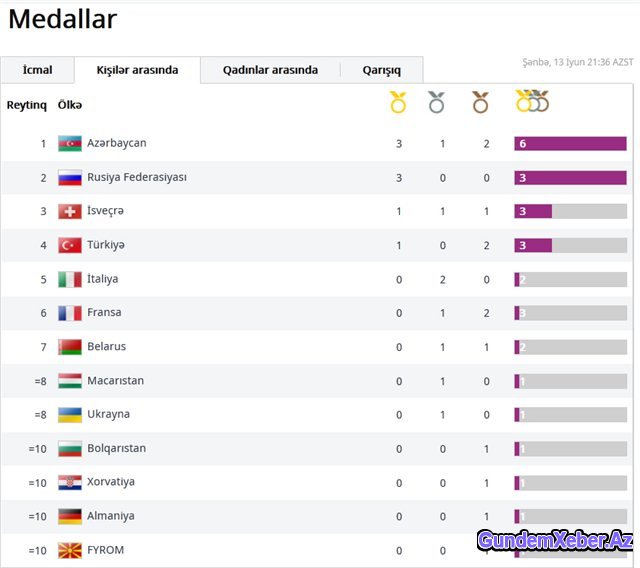The height and width of the screenshot is (568, 640).
Task: Click the Switzerland flag next to İsveçrə
Action: click(x=70, y=211)
